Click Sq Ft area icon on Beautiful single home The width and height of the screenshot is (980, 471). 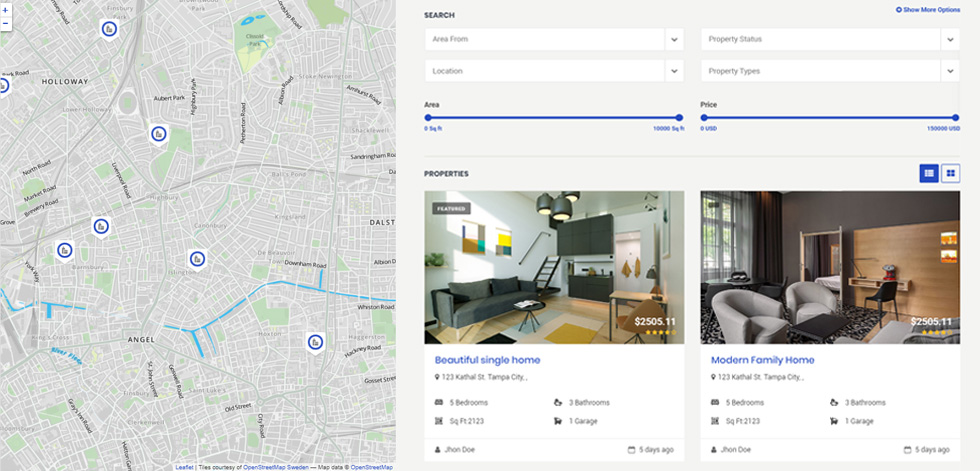[439, 421]
